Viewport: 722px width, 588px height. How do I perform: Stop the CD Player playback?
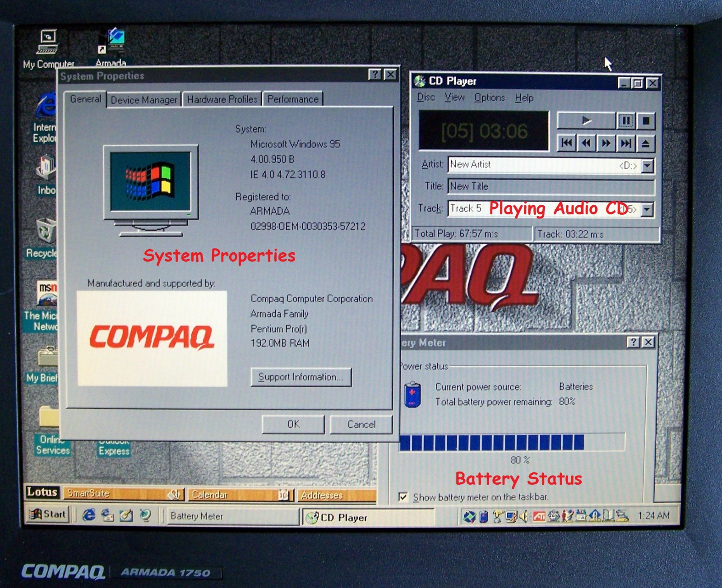[x=646, y=120]
